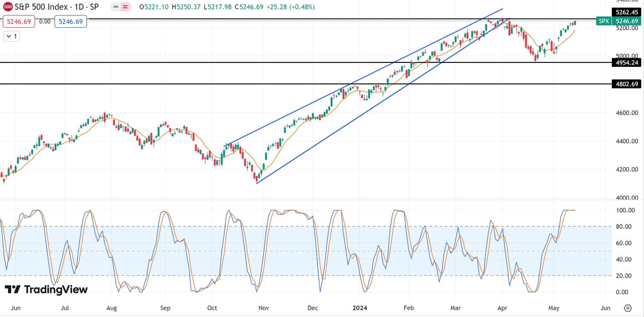
Task: Click the 4954.24 horizontal line price label
Action: [625, 62]
